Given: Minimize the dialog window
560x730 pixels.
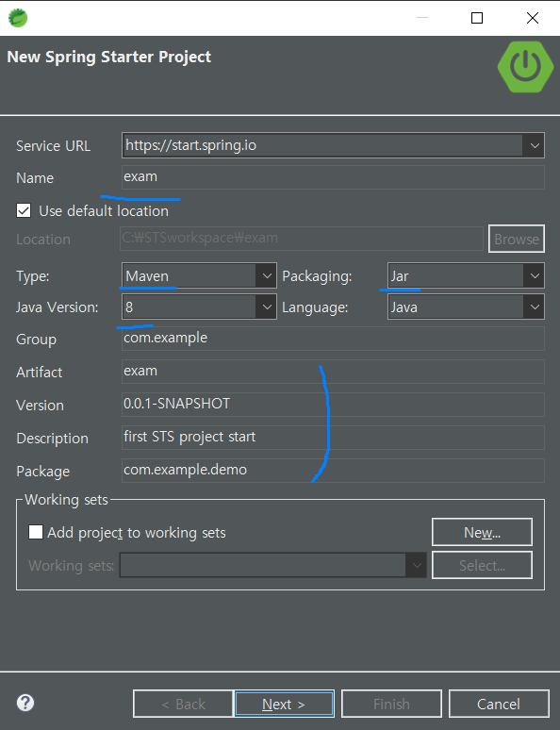Looking at the screenshot, I should (x=422, y=18).
